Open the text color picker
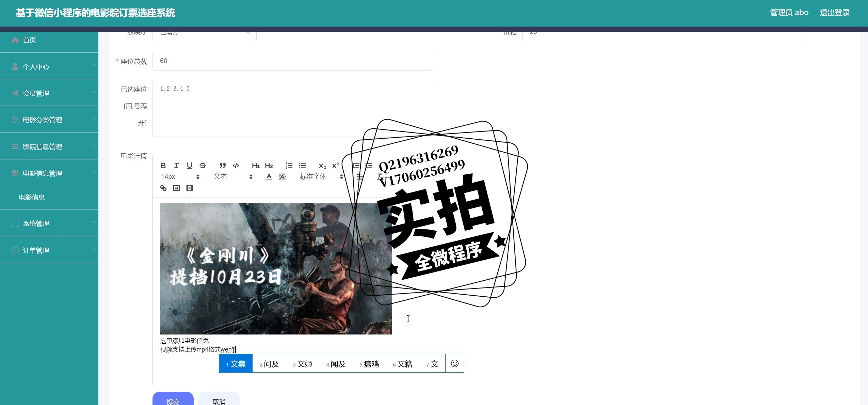 [269, 177]
